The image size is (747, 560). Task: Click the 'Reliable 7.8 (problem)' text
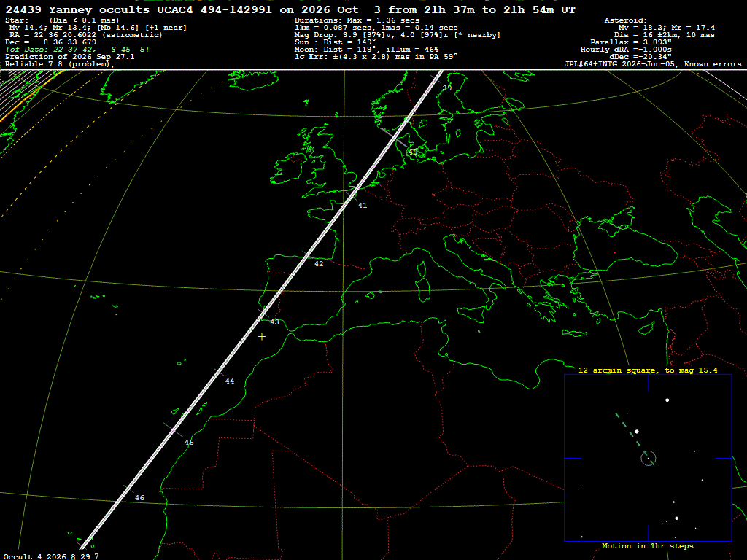coord(60,64)
